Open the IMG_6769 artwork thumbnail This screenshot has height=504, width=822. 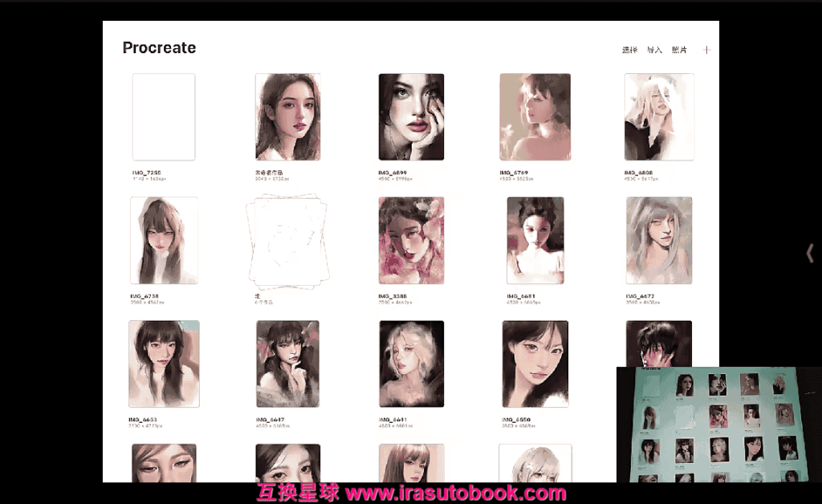point(535,117)
